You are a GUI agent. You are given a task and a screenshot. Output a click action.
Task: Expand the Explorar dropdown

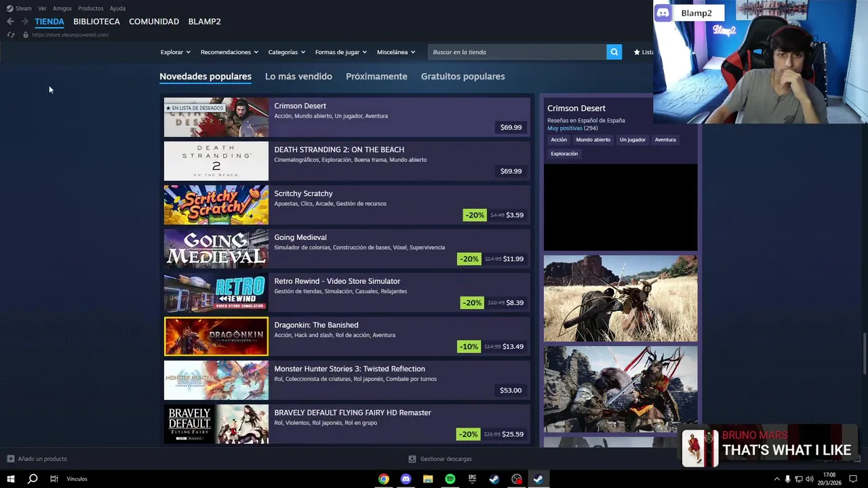(175, 52)
